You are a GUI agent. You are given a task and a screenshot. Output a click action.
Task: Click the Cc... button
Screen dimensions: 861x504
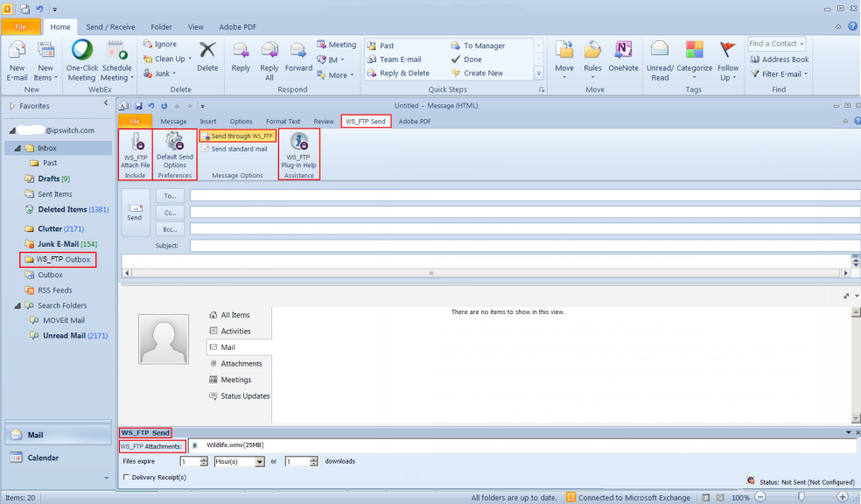[171, 213]
